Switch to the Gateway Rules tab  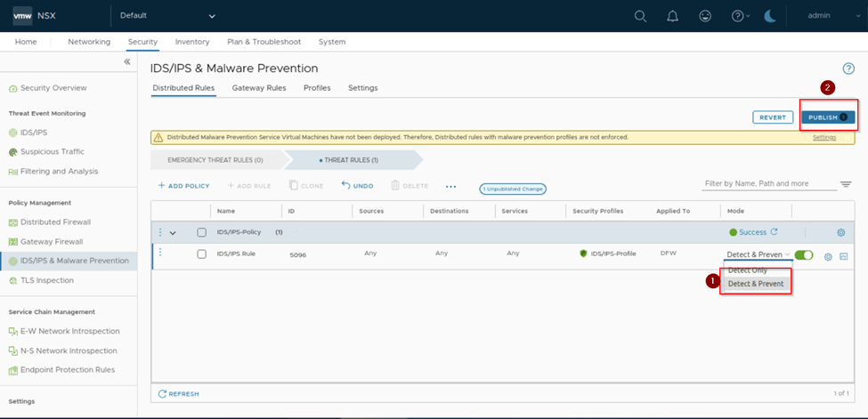click(x=258, y=88)
